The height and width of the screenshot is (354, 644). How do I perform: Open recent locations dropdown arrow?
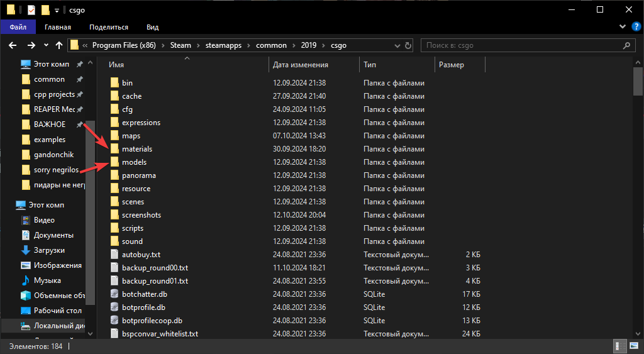pos(46,45)
